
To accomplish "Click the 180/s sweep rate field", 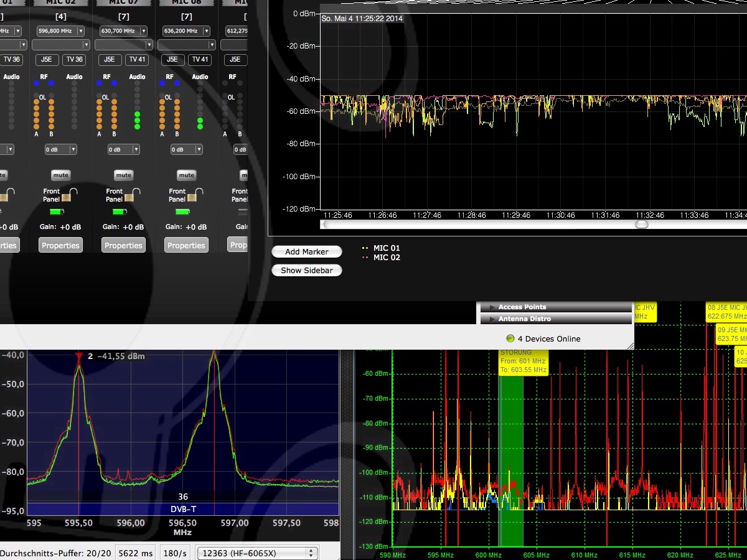I will point(174,553).
